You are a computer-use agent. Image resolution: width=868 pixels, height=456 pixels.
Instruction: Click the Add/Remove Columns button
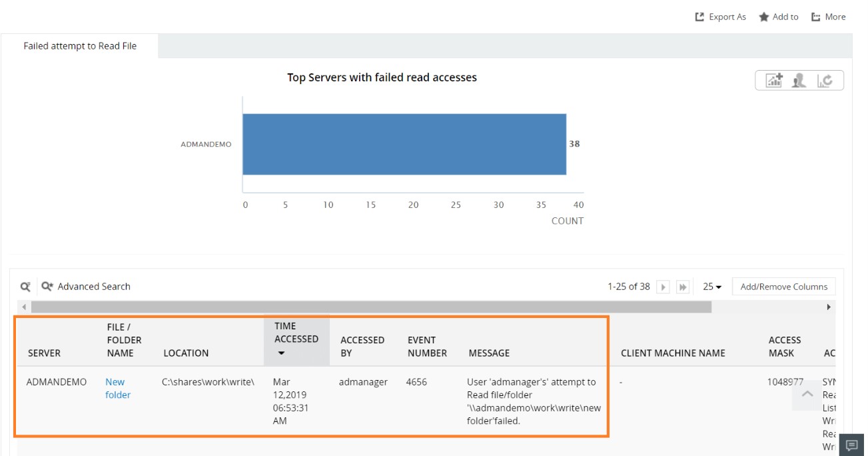[784, 286]
